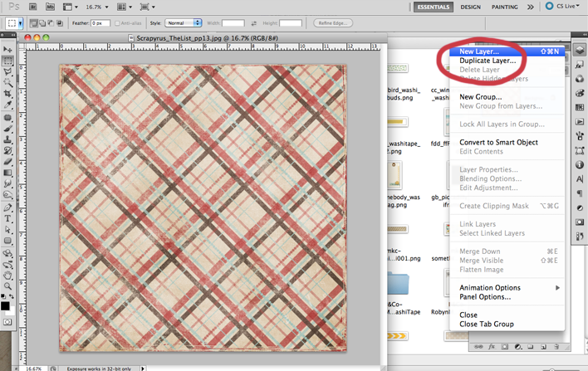Click the foreground color swatch

click(5, 305)
